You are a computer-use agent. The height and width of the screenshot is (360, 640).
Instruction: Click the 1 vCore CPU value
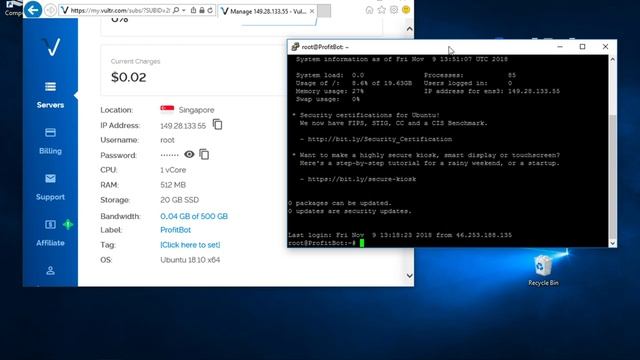[173, 170]
